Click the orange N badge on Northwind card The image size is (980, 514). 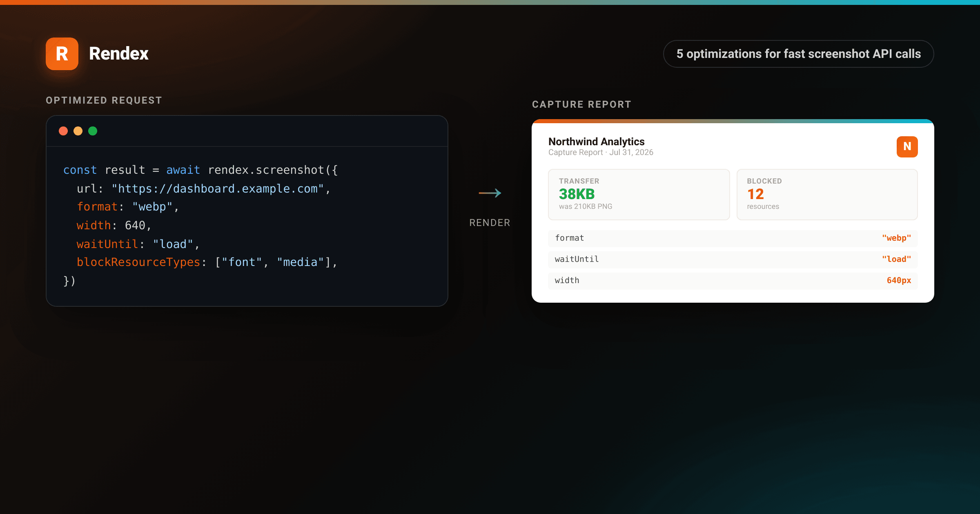click(907, 146)
